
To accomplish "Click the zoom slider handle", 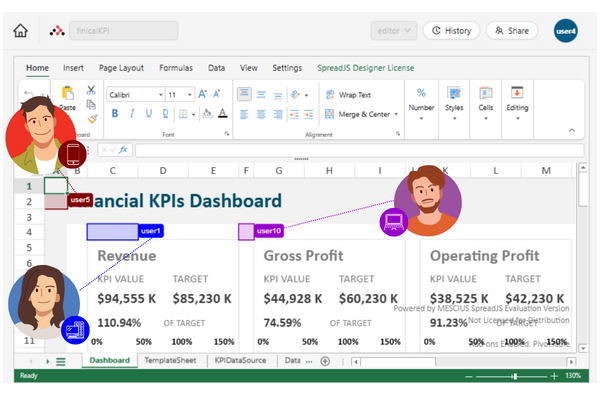I will [x=515, y=376].
